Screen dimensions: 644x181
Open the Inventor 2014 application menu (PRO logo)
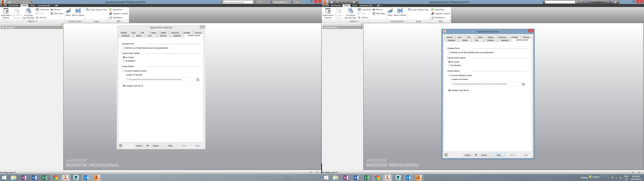(4, 3)
